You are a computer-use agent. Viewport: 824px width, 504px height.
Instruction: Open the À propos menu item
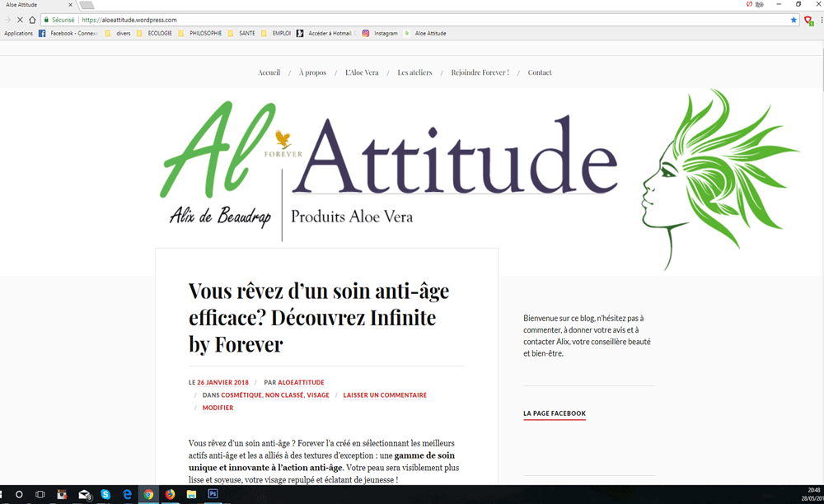click(x=312, y=72)
